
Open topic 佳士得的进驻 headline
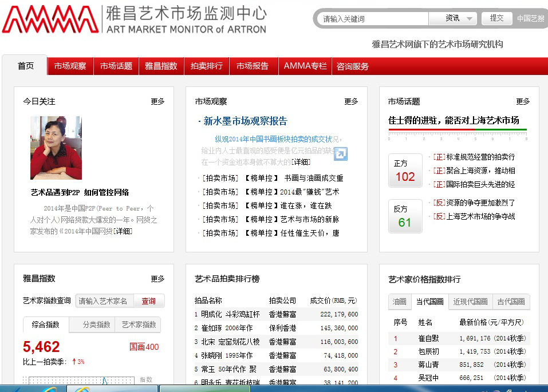454,121
